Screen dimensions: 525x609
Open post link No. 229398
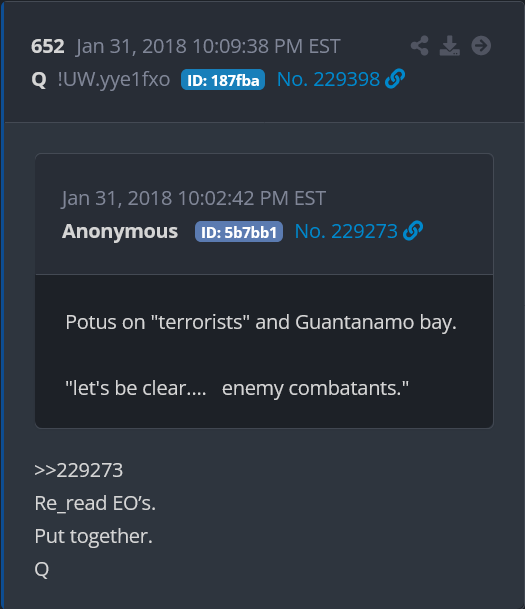pos(328,79)
